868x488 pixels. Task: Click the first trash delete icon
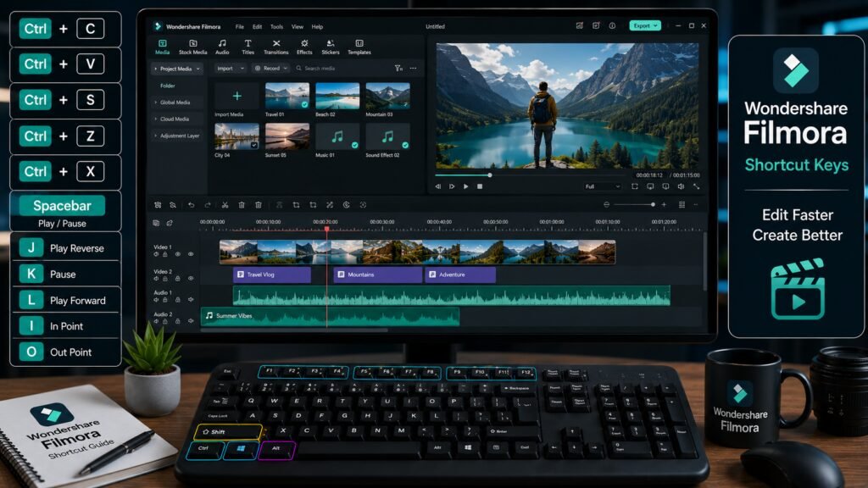pos(242,205)
